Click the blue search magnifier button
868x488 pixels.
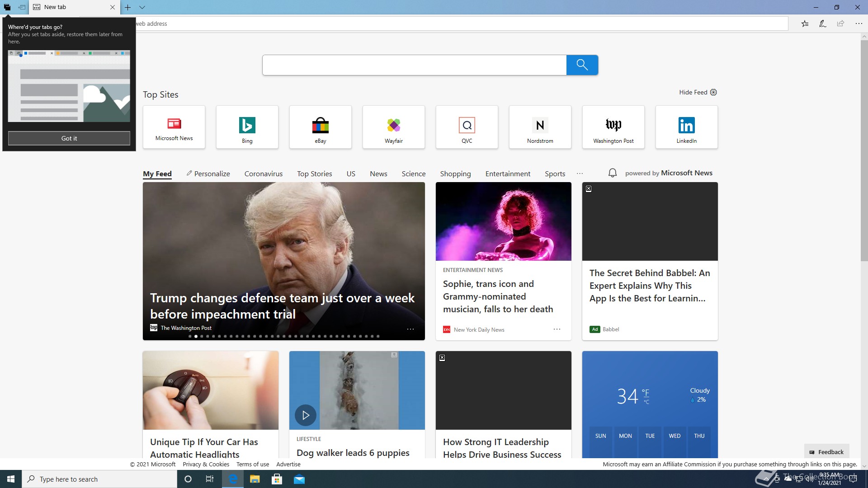[x=582, y=65]
